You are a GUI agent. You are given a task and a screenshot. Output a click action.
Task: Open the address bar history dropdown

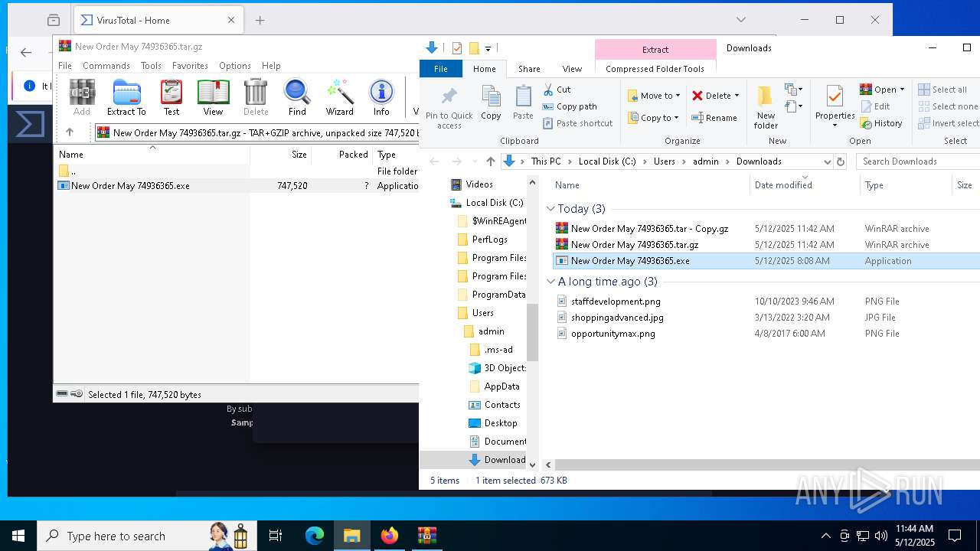pos(827,161)
